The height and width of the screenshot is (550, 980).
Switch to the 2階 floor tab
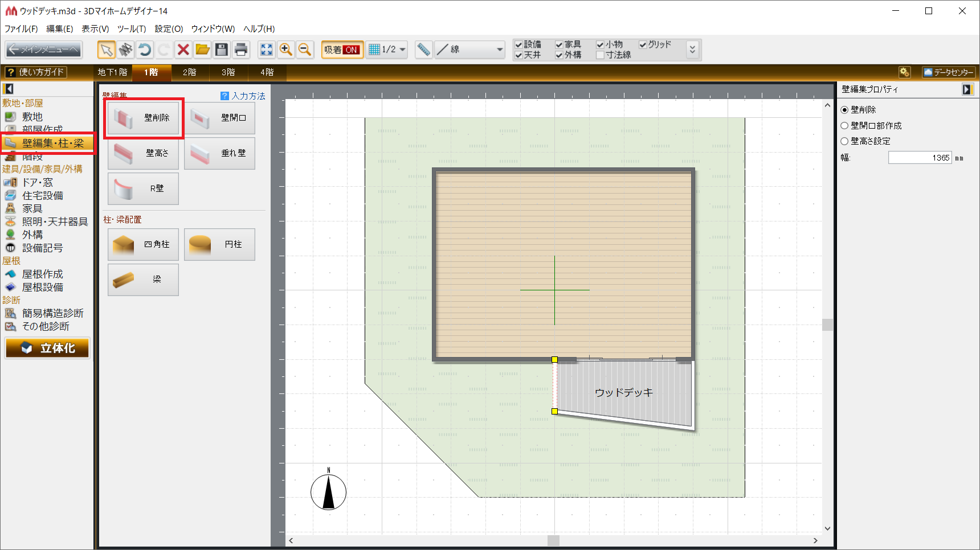click(189, 72)
